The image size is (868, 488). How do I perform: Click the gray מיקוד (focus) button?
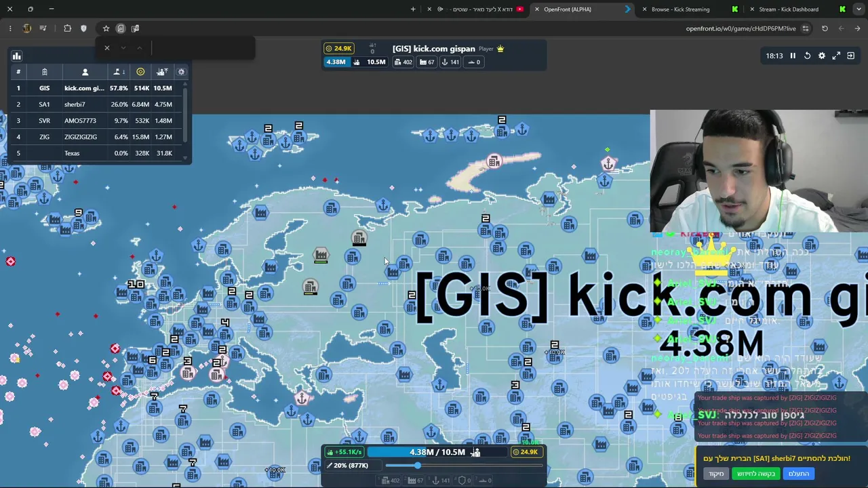717,474
